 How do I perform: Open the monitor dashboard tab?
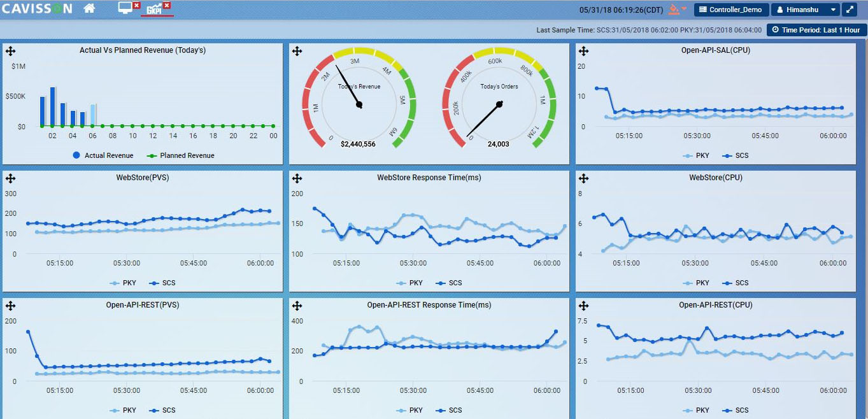point(125,8)
